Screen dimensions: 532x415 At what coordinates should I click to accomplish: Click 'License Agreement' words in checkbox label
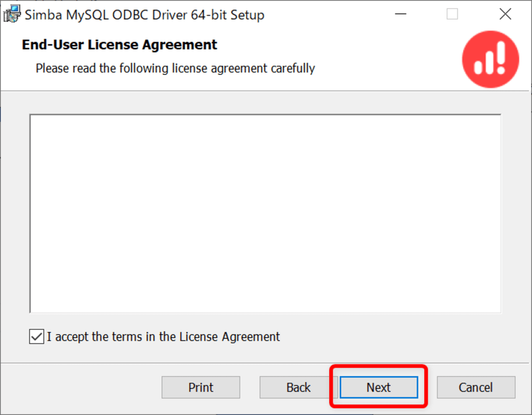[230, 337]
